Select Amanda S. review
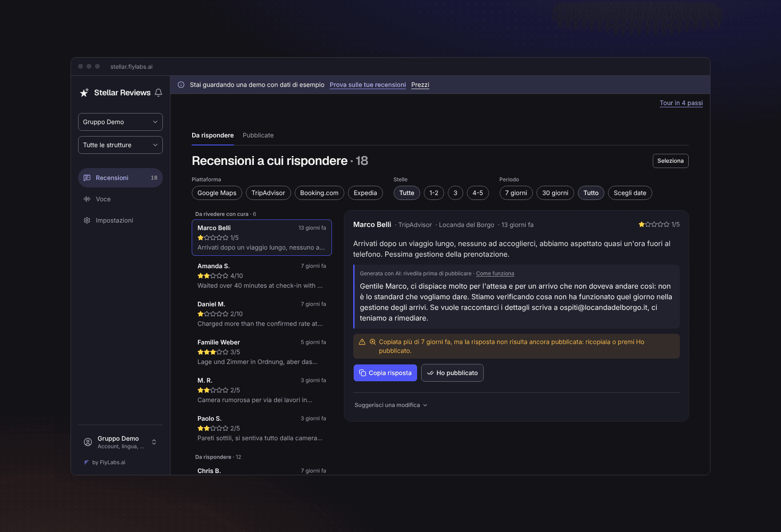Screen dimensions: 781x532 [262, 276]
